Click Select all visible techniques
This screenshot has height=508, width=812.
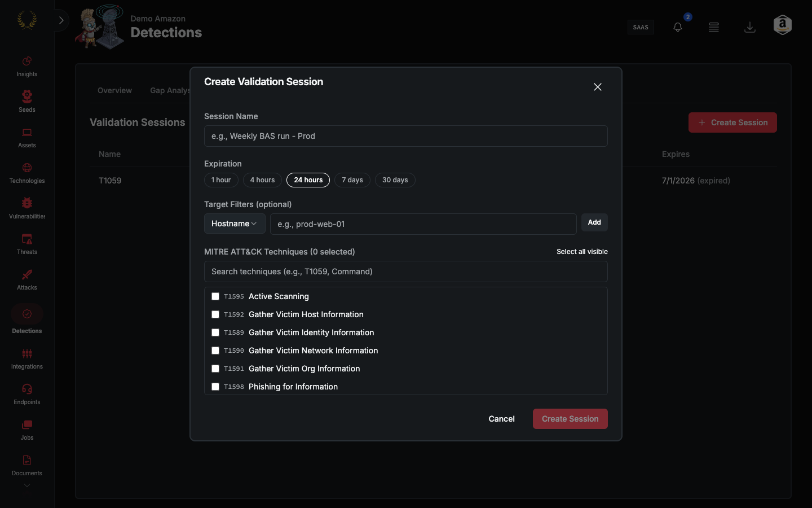click(x=582, y=252)
